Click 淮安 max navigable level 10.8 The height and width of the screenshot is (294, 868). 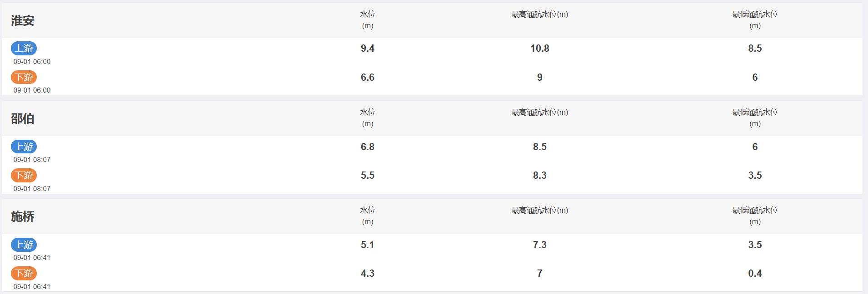pos(539,49)
